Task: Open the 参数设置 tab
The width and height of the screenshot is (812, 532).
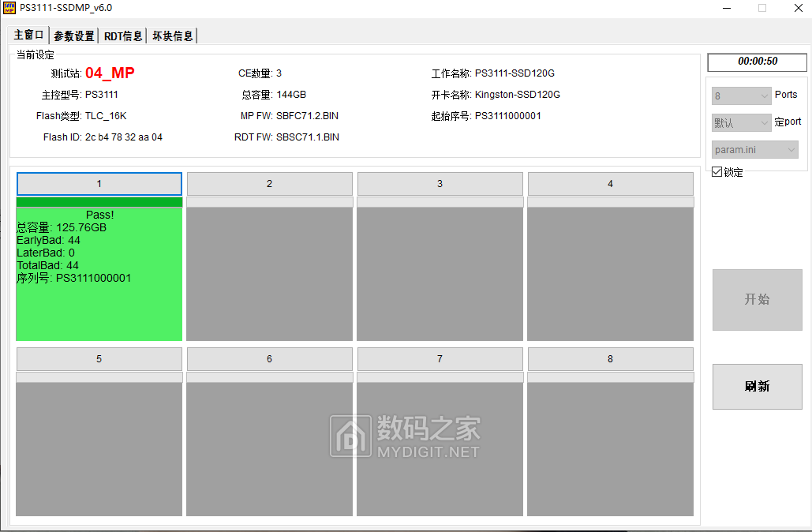Action: tap(74, 36)
